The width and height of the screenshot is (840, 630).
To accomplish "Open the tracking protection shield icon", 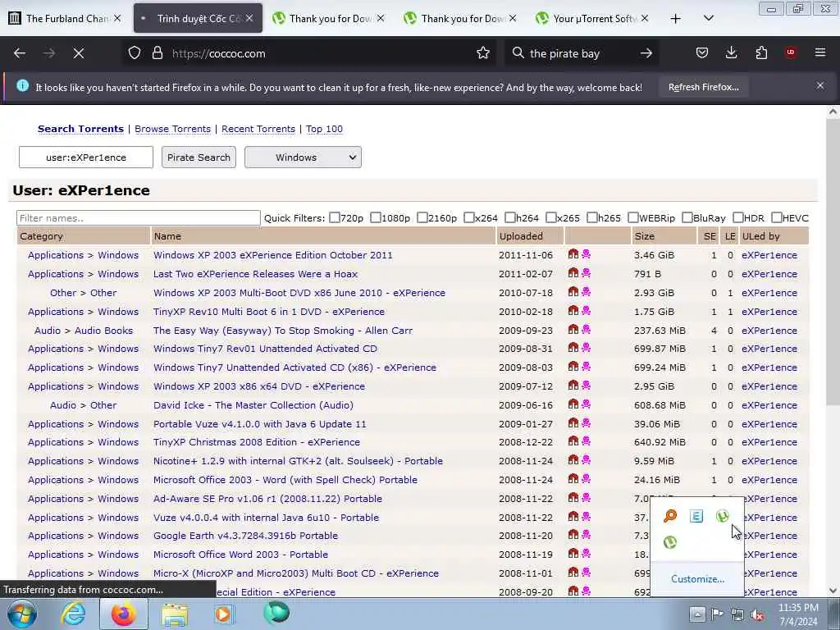I will coord(135,53).
